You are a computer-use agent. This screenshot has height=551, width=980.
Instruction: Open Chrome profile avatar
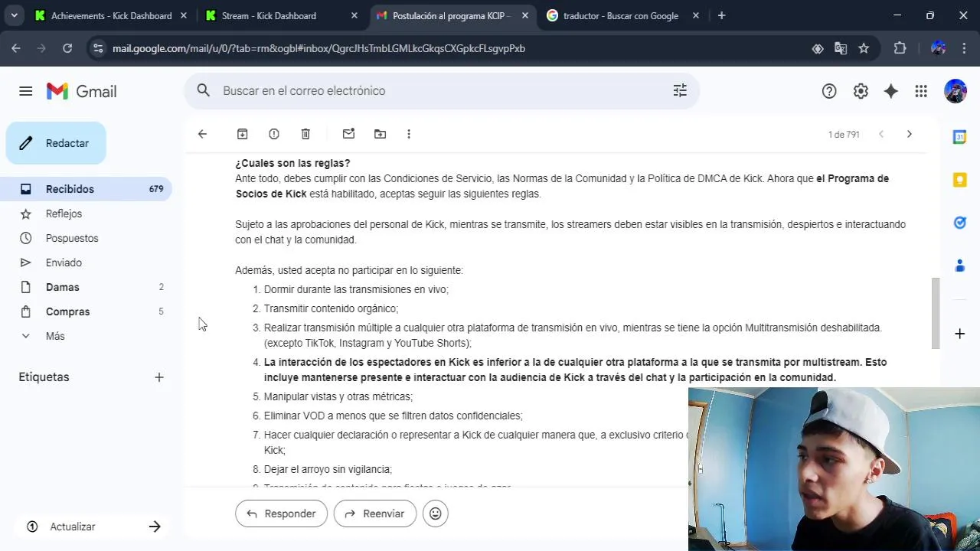pyautogui.click(x=938, y=48)
